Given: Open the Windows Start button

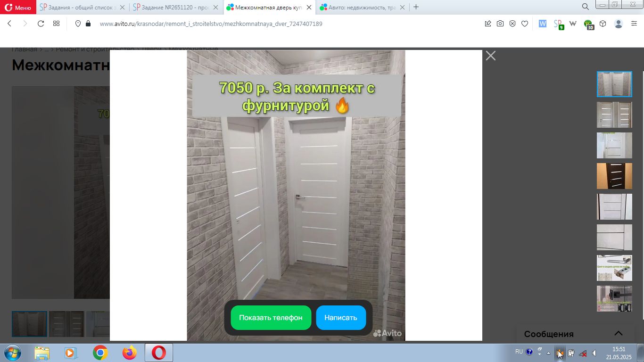Looking at the screenshot, I should 12,353.
